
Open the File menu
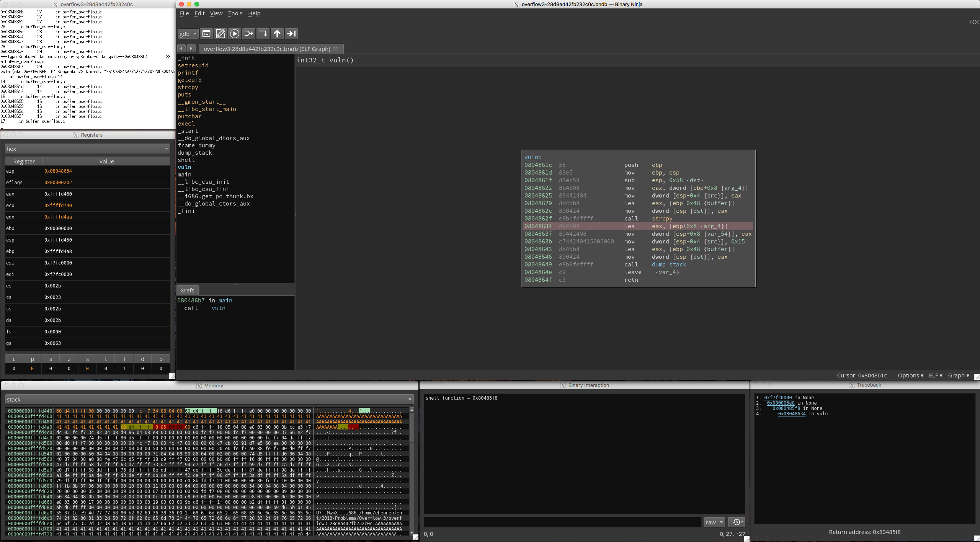(x=184, y=13)
